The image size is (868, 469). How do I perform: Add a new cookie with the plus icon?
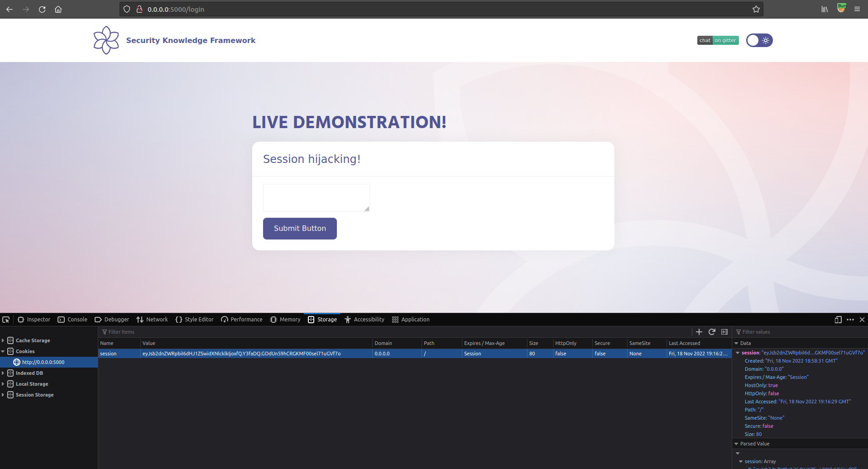699,332
